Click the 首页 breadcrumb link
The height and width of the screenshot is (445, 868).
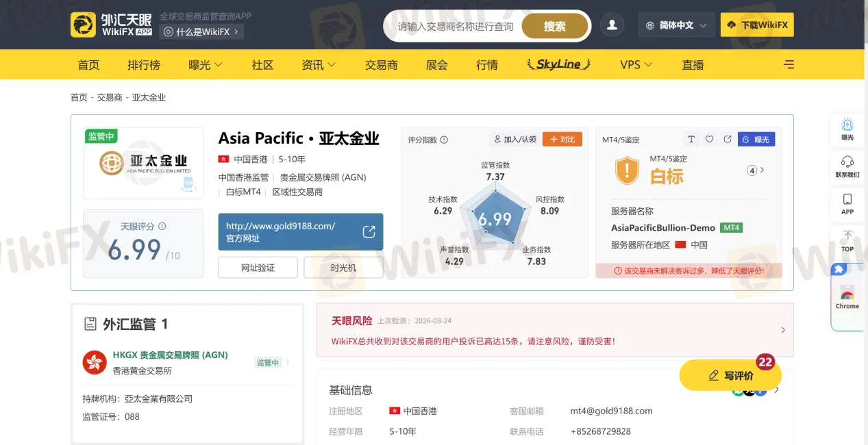pyautogui.click(x=79, y=97)
